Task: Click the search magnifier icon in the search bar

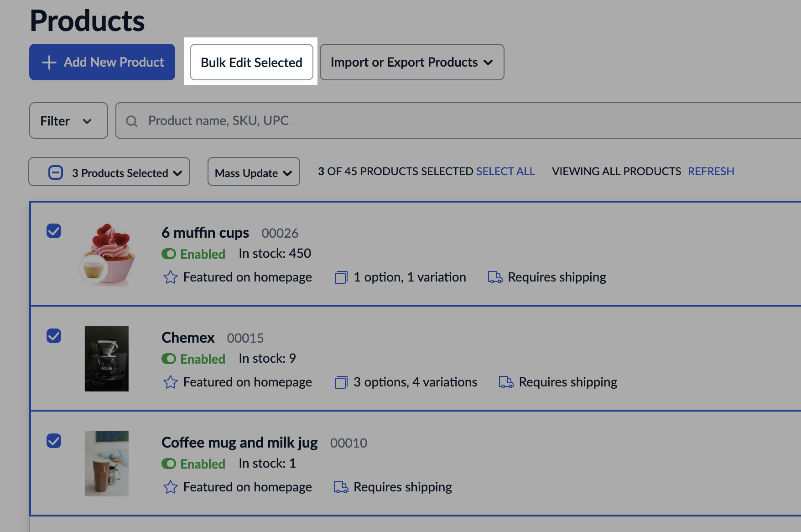Action: 132,120
